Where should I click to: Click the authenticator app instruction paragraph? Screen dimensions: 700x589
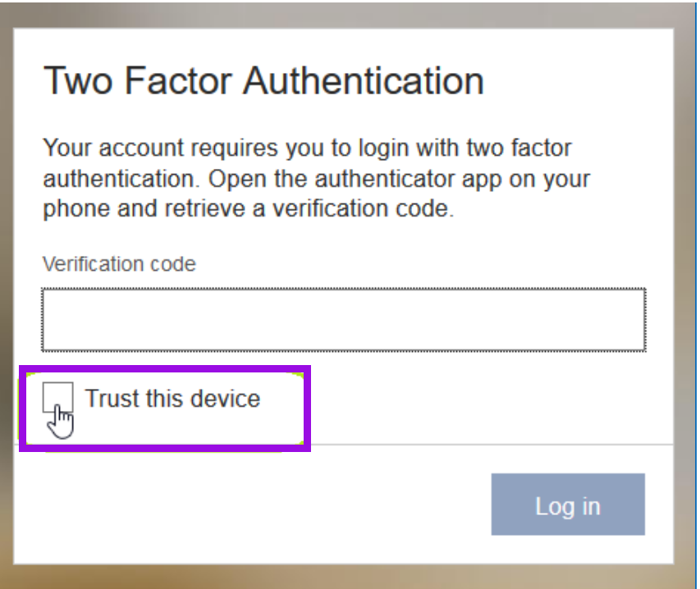click(x=316, y=179)
